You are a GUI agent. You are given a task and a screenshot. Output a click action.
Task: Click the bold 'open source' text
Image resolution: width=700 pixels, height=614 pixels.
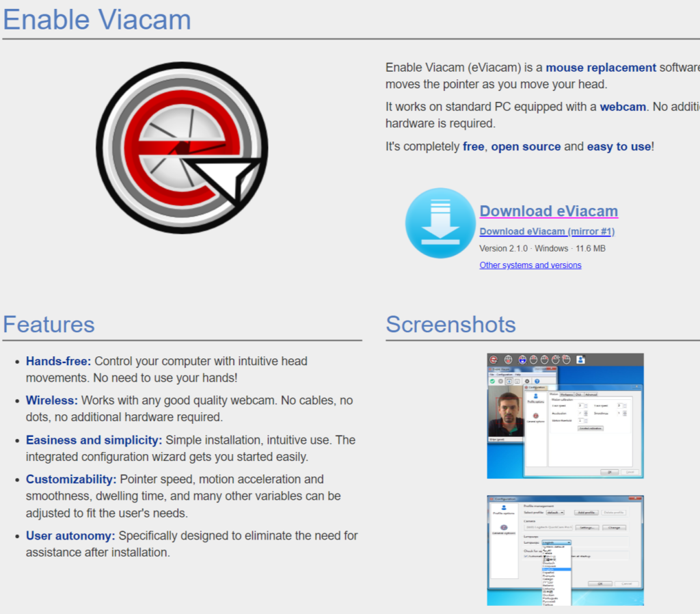[x=526, y=147]
